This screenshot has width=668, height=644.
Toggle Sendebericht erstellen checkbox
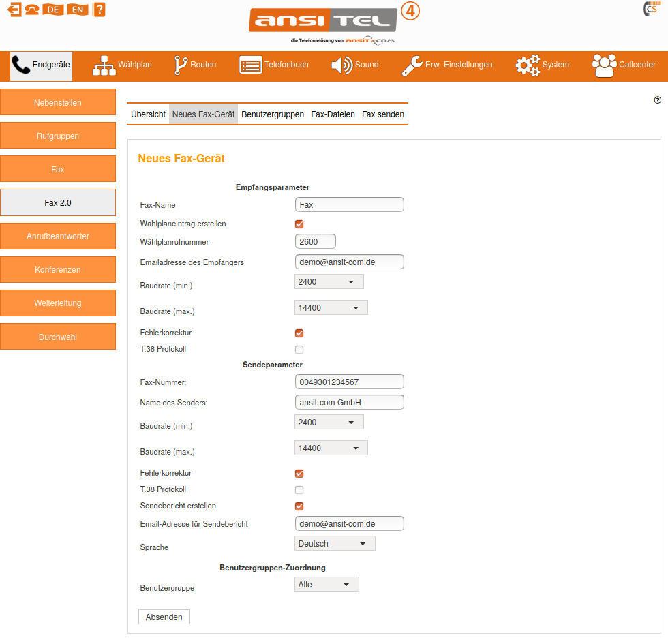[299, 506]
